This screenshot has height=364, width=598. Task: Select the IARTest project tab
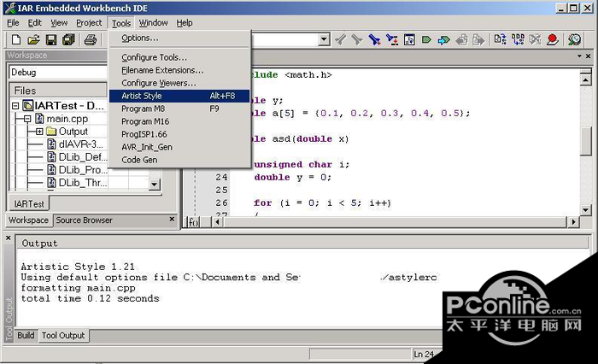tap(29, 204)
